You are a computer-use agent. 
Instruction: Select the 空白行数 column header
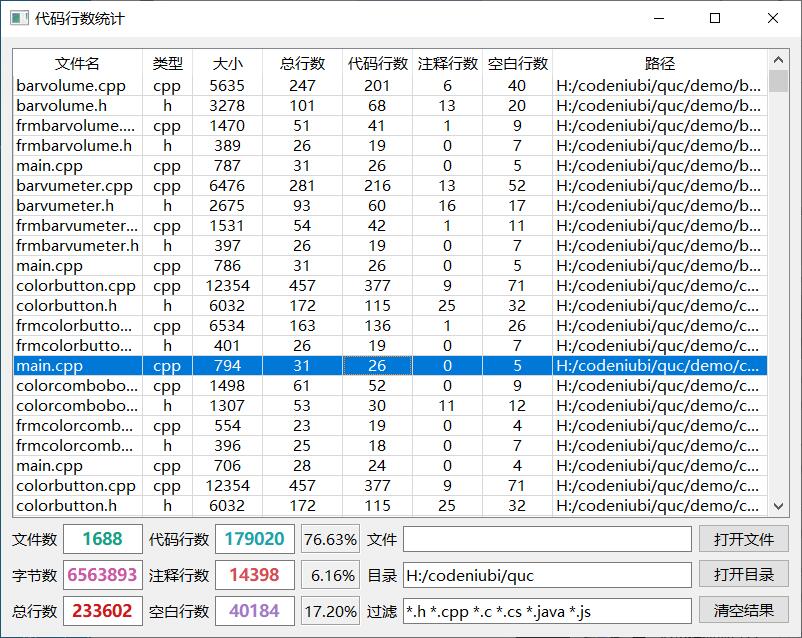(517, 63)
